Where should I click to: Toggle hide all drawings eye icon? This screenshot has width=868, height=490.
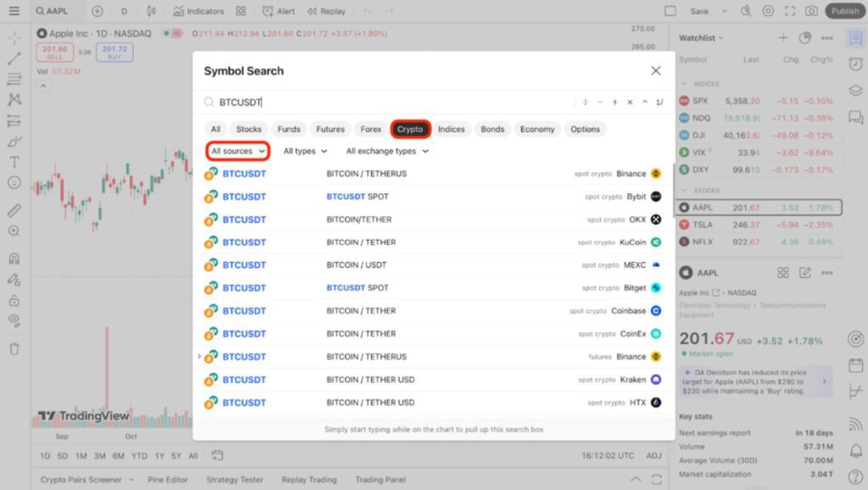click(x=14, y=320)
